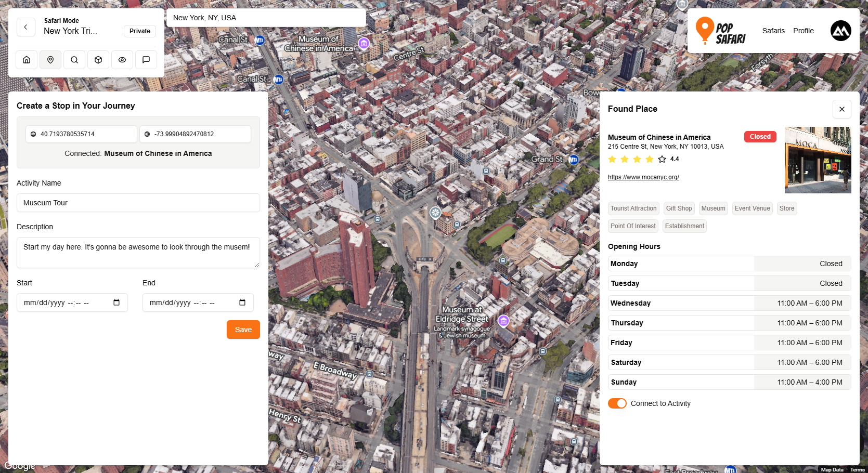The width and height of the screenshot is (868, 473).
Task: Select the 3D cube view tool
Action: (98, 59)
